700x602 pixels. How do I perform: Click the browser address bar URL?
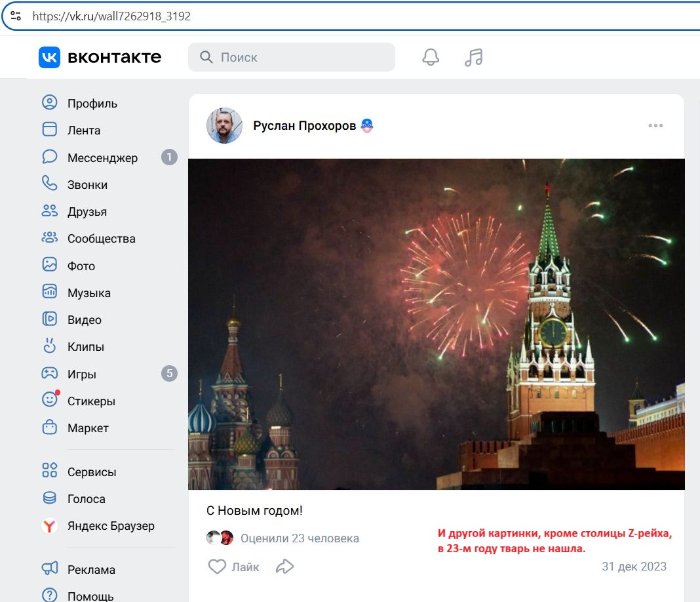tap(111, 16)
